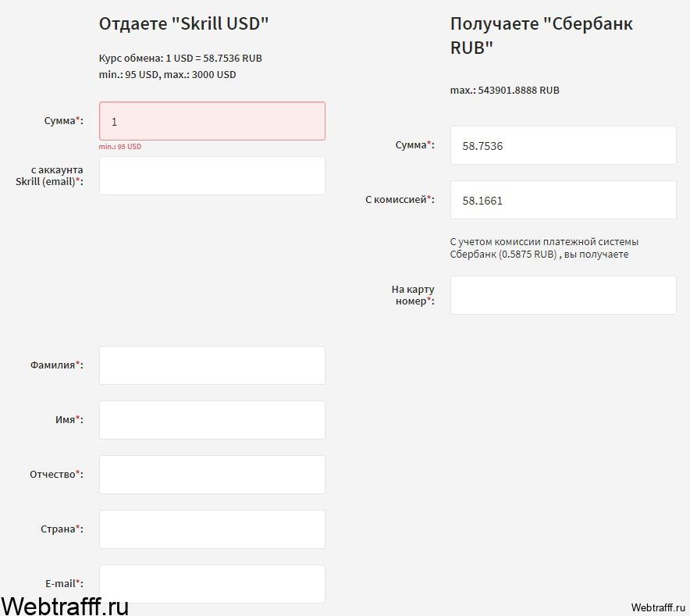
Task: Focus the bottom E-mail input field
Action: [x=212, y=583]
